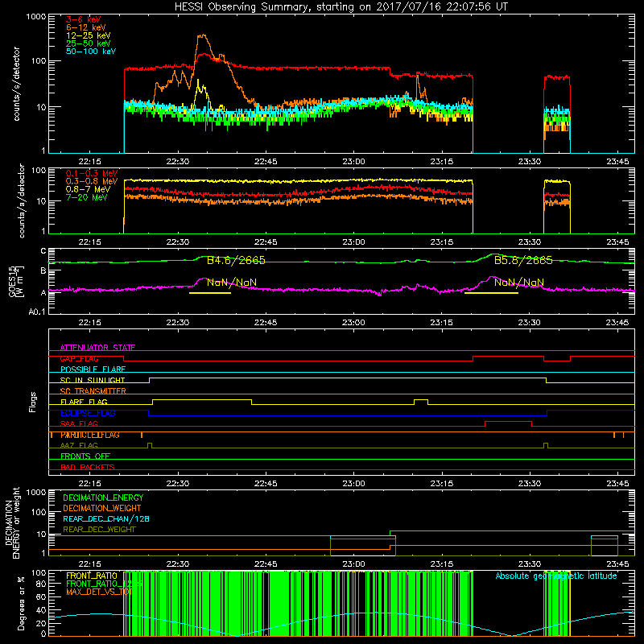Click the raised SAA_FLAG step near 23:25

[x=509, y=422]
